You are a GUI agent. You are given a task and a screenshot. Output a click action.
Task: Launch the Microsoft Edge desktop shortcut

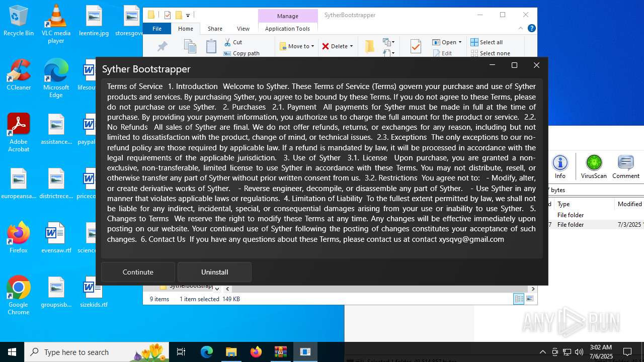[x=56, y=78]
